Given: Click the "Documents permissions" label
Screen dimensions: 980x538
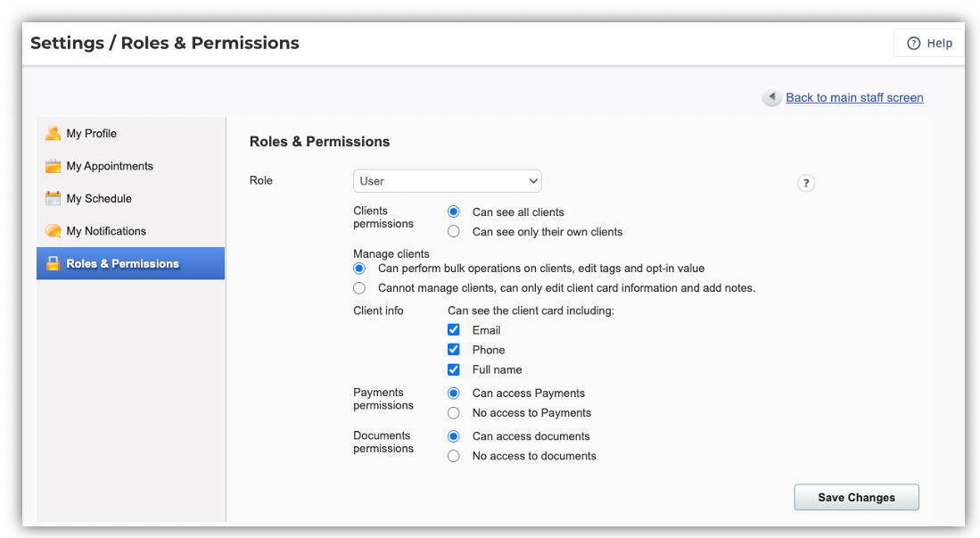Looking at the screenshot, I should (x=383, y=442).
